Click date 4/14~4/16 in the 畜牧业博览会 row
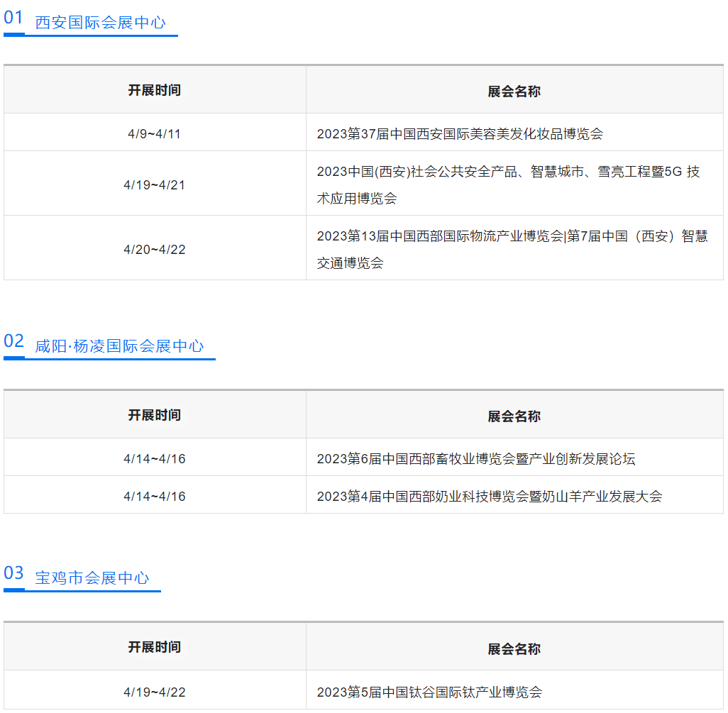Screen dimensions: 728x713 pos(154,459)
